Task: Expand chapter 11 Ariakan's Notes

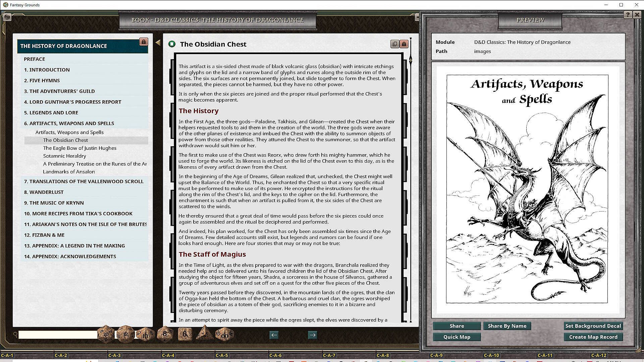Action: pos(84,224)
